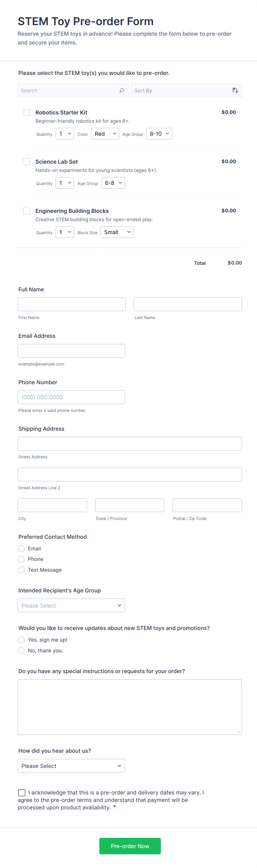Click the search magnifier icon
The height and width of the screenshot is (868, 257).
coord(122,91)
